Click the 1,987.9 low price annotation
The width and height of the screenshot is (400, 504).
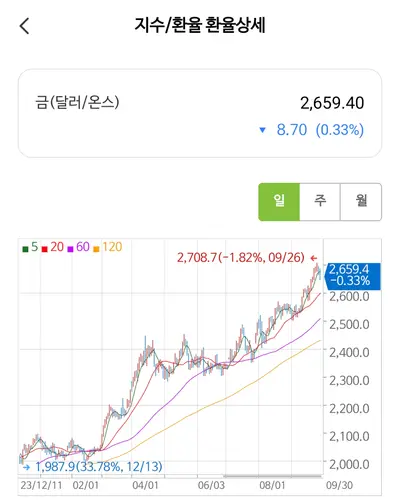99,466
